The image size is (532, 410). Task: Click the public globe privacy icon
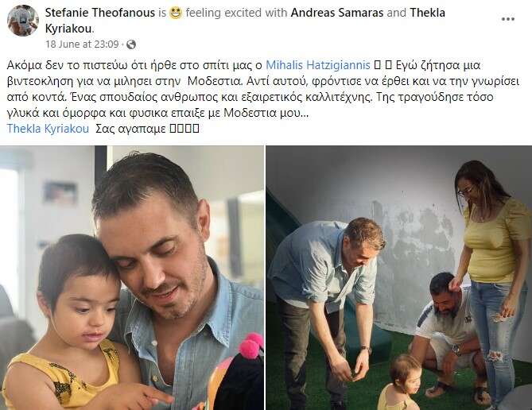pos(131,44)
